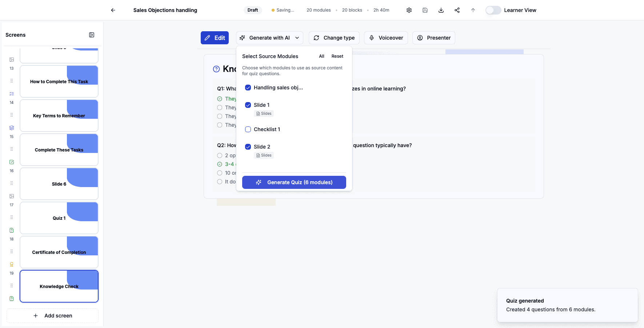Click Slides tag under Slide 1

click(264, 114)
